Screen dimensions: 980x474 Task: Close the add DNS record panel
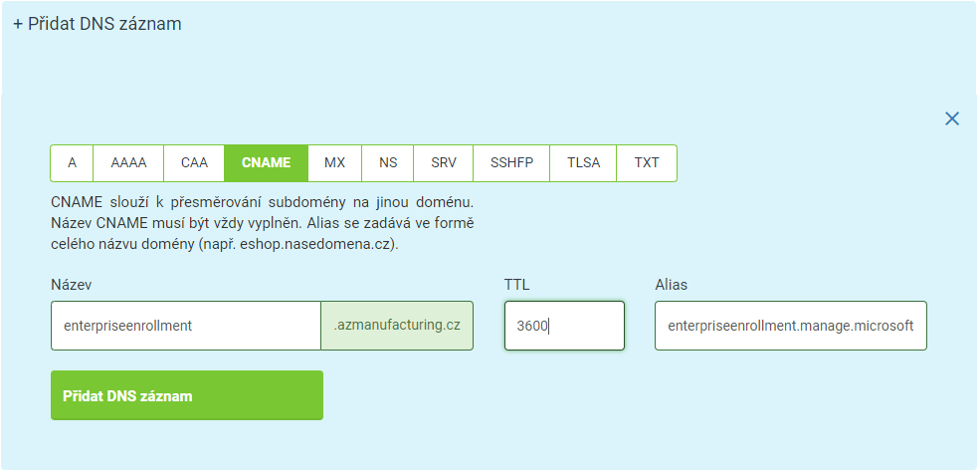(x=952, y=118)
